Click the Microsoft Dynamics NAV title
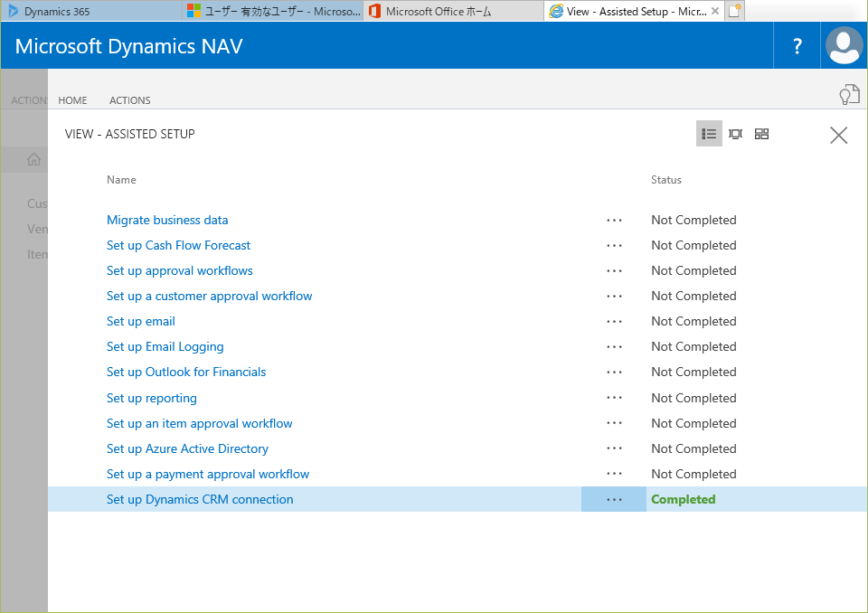Screen dimensions: 868x613 coord(129,46)
